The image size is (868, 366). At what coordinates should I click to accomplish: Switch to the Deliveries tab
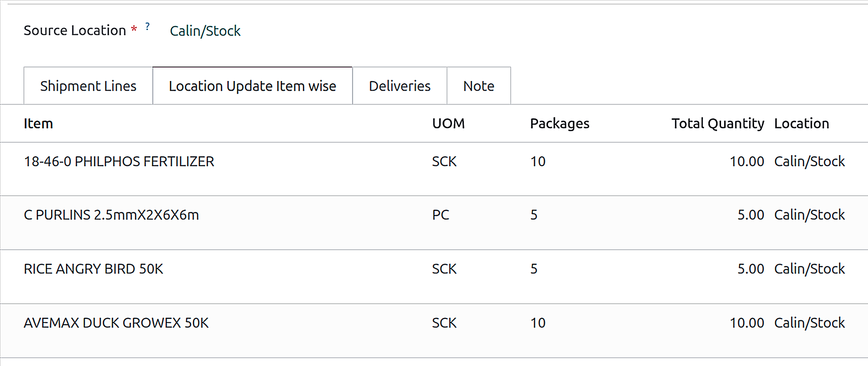[400, 86]
